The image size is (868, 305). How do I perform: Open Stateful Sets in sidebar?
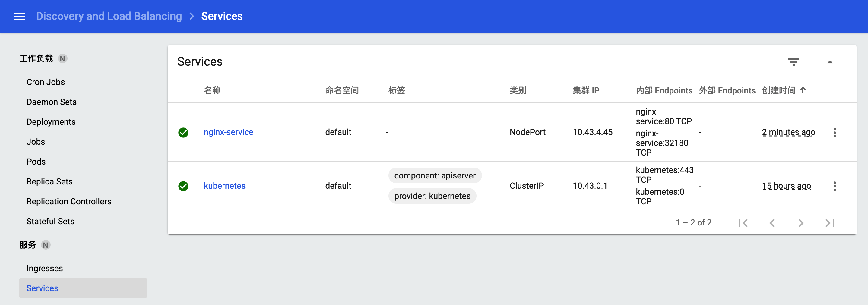click(x=50, y=221)
